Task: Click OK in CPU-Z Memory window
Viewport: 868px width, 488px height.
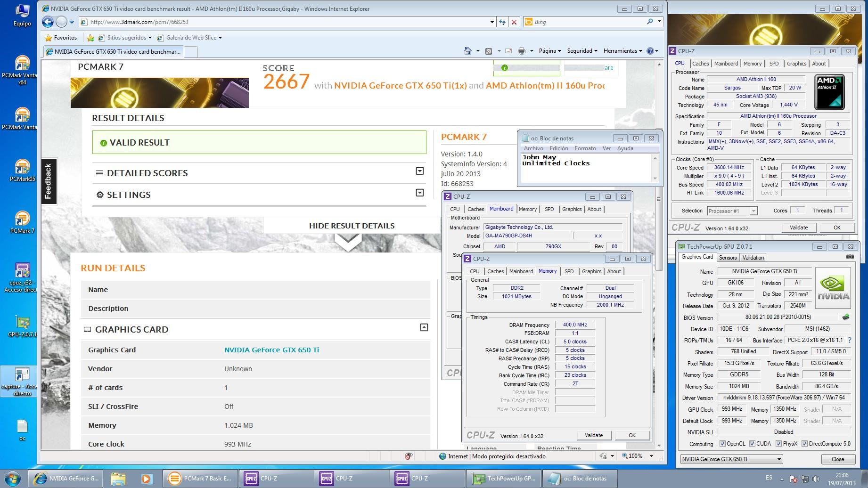Action: click(632, 435)
